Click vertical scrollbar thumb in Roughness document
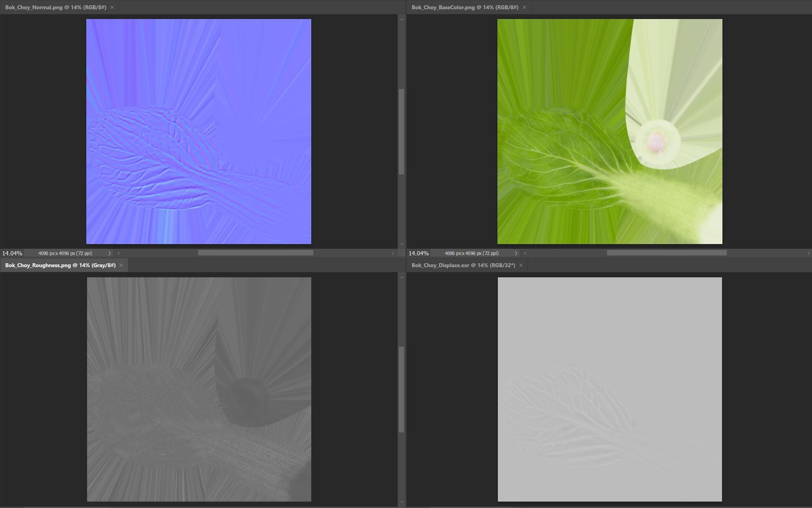Viewport: 812px width, 508px height. (402, 389)
